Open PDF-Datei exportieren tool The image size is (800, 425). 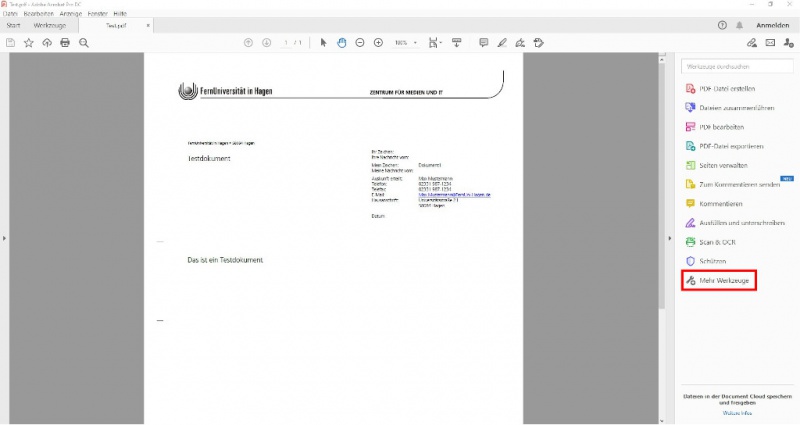coord(724,146)
